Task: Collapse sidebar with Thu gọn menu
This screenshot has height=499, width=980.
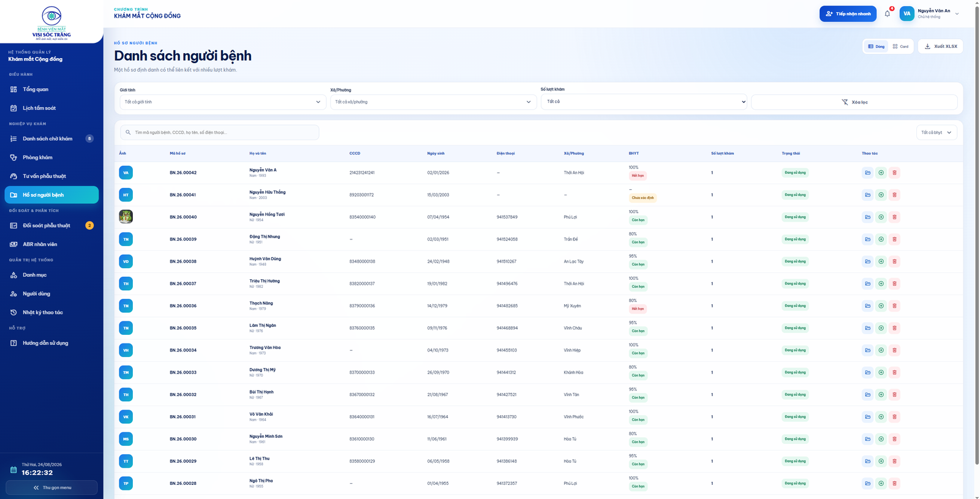Action: tap(51, 487)
